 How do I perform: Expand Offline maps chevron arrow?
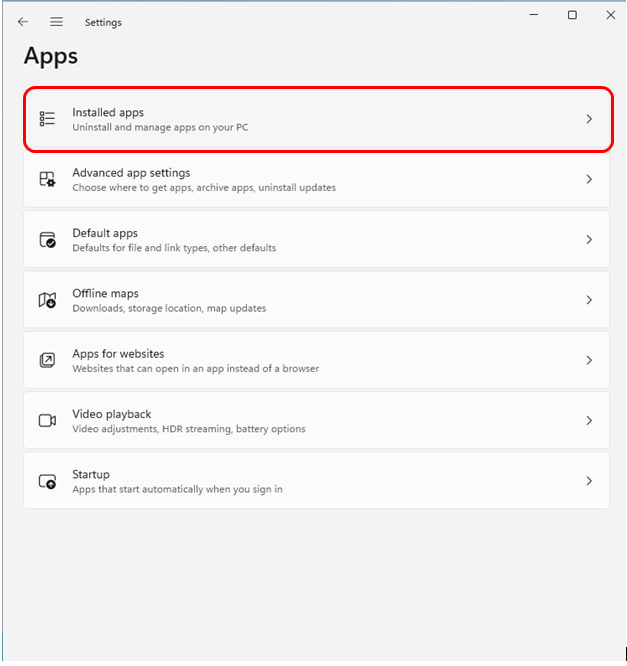click(x=589, y=300)
